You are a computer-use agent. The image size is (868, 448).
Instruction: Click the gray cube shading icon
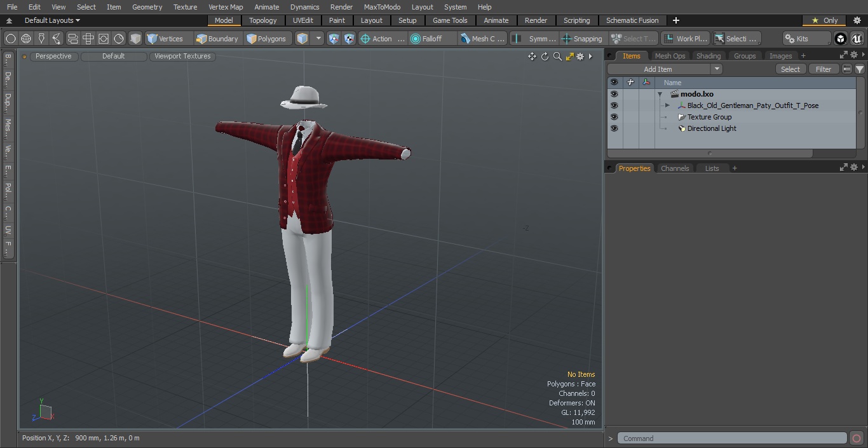tap(135, 39)
